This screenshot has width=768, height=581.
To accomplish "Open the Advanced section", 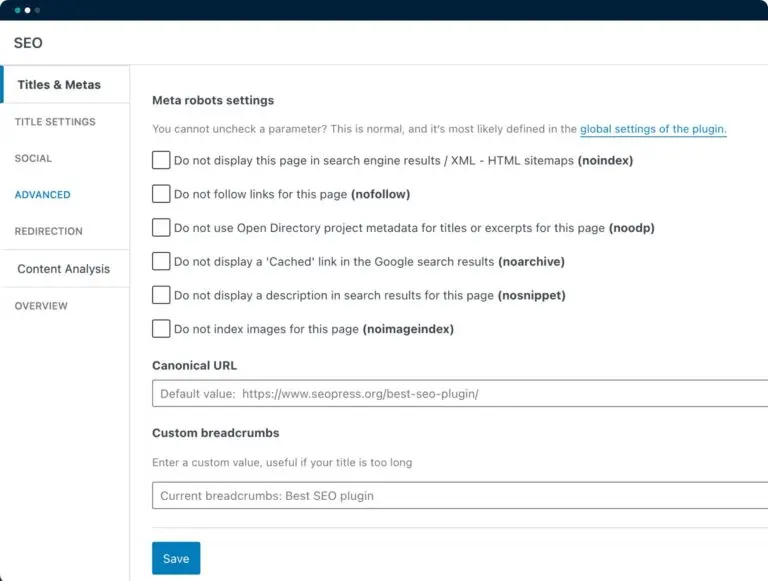I will pyautogui.click(x=42, y=195).
